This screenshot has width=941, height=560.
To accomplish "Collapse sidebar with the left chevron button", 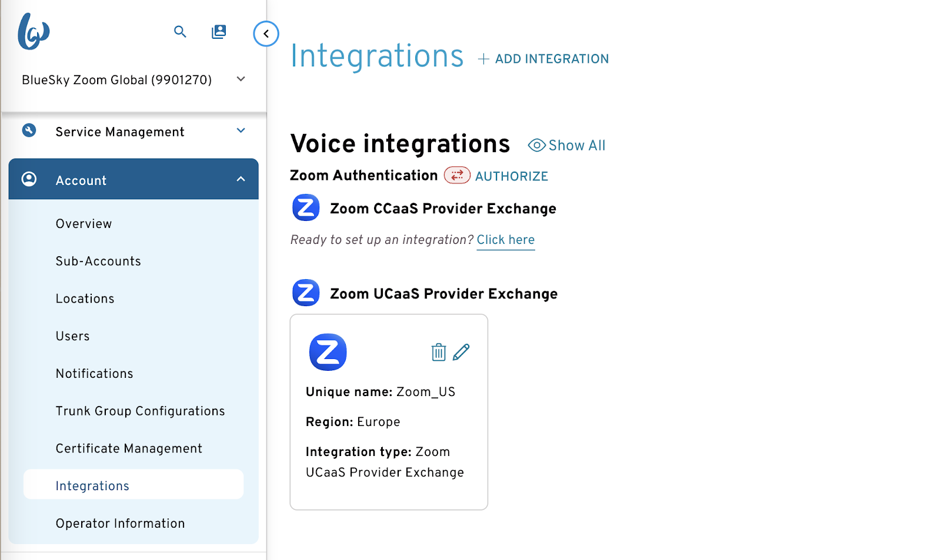I will click(266, 33).
